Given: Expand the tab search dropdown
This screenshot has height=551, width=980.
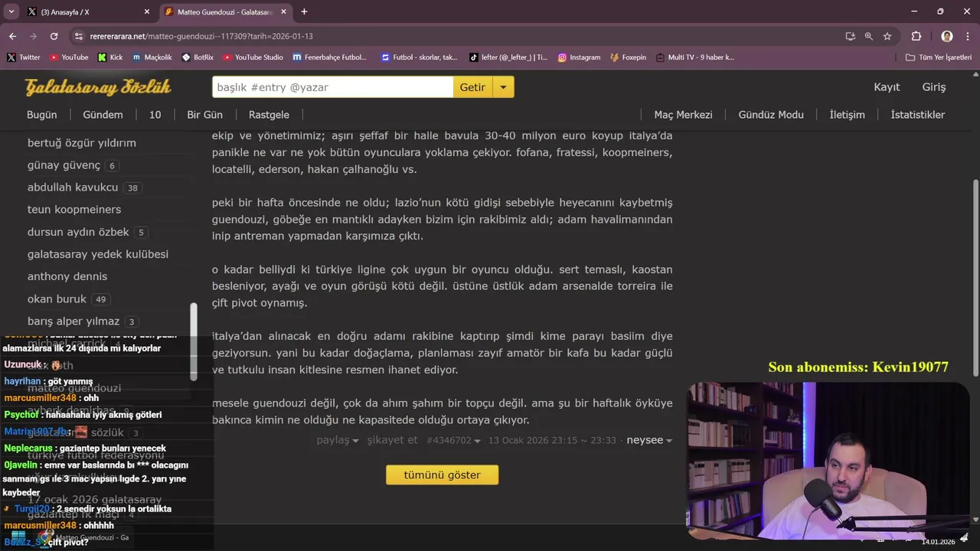Looking at the screenshot, I should 11,11.
